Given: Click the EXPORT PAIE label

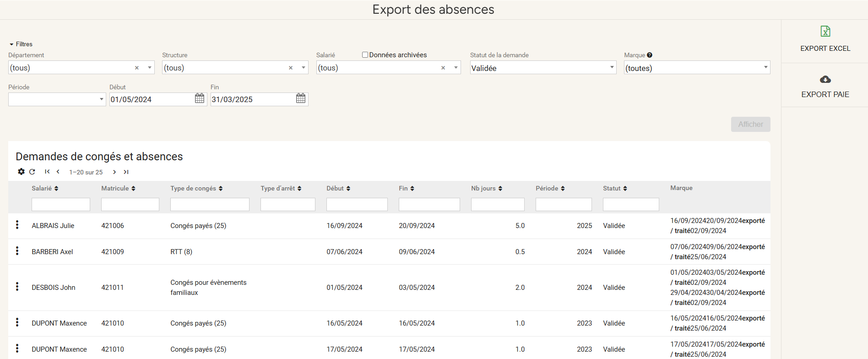Looking at the screenshot, I should pyautogui.click(x=825, y=94).
